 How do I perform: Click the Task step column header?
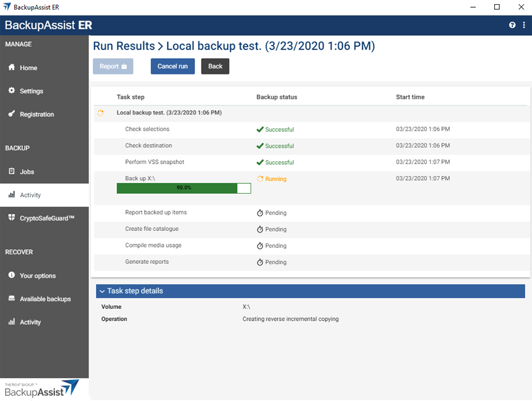131,97
